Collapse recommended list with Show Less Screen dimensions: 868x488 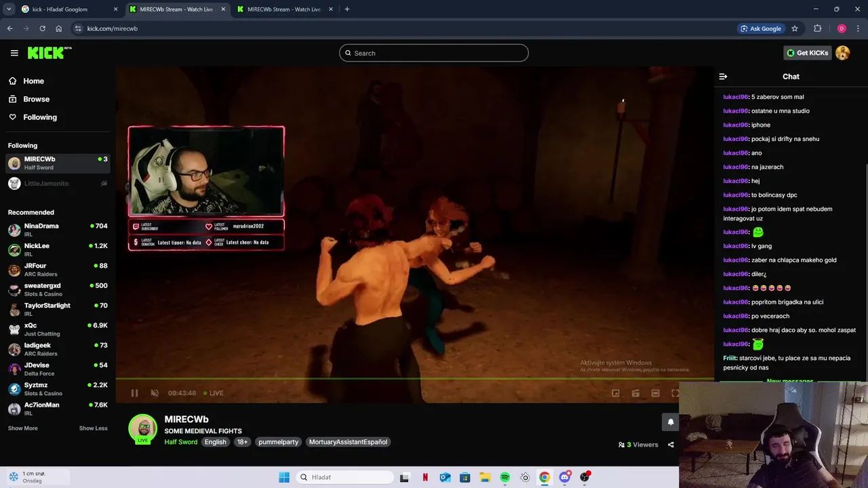[93, 428]
